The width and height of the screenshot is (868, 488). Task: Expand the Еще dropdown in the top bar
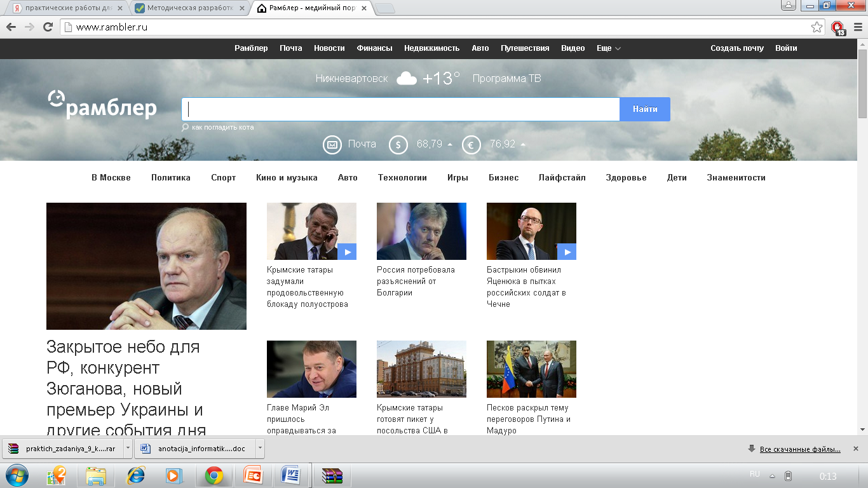[x=608, y=48]
